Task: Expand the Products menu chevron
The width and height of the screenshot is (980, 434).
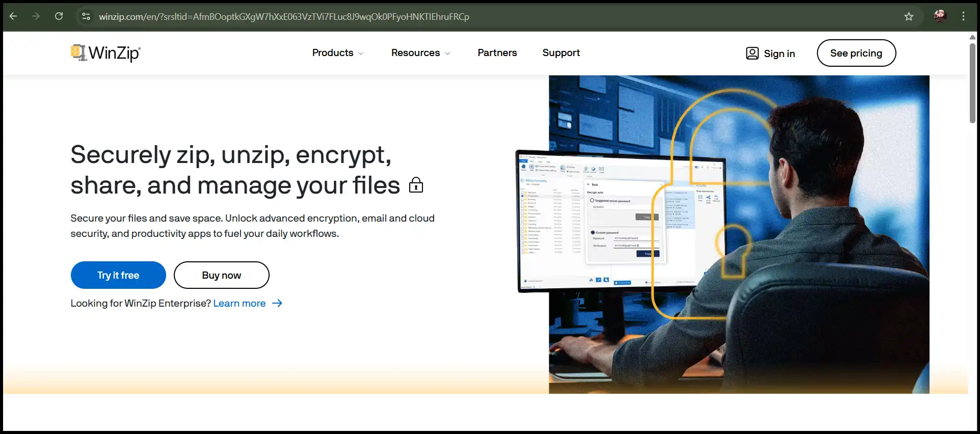Action: [361, 53]
